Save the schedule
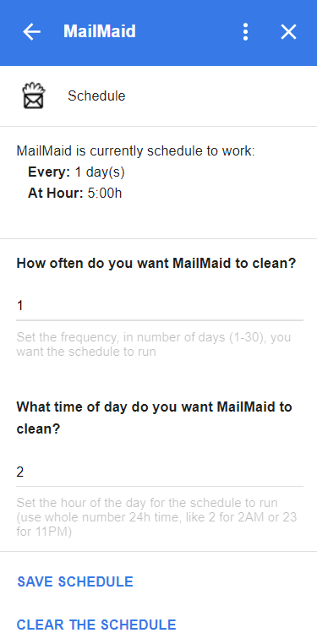Image resolution: width=317 pixels, height=644 pixels. pyautogui.click(x=75, y=581)
